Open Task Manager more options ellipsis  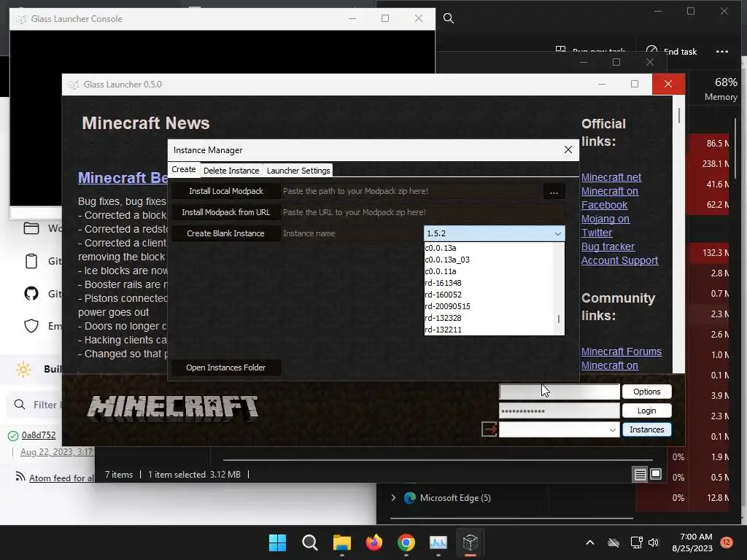pos(721,52)
